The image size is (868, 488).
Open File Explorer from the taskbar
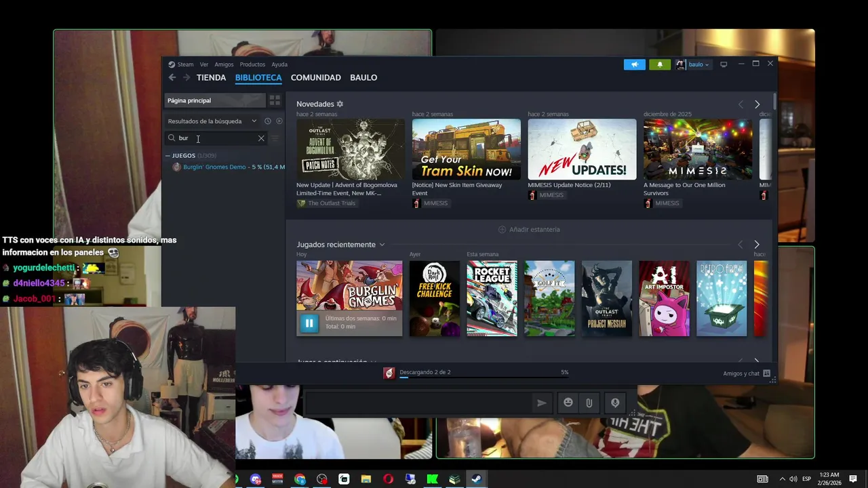tap(366, 479)
